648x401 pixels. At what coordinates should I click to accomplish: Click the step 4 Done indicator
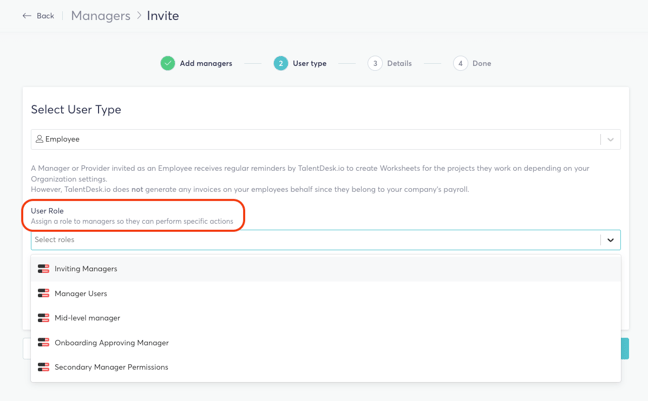pyautogui.click(x=472, y=63)
